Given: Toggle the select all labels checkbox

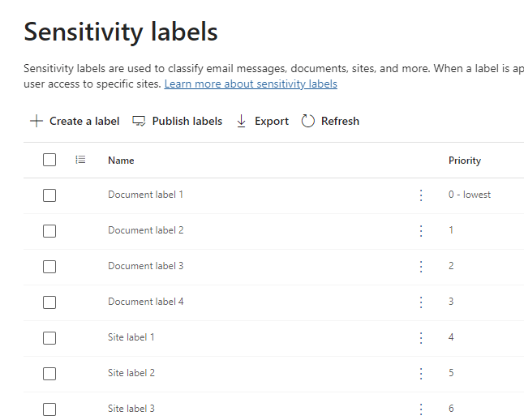Looking at the screenshot, I should [x=49, y=160].
